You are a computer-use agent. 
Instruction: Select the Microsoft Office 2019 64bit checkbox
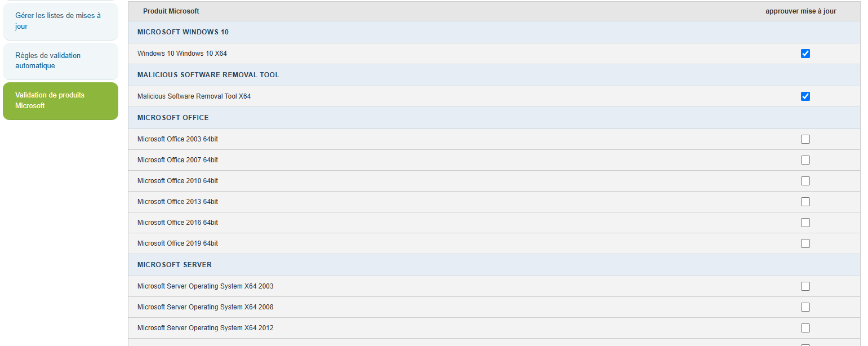coord(805,243)
